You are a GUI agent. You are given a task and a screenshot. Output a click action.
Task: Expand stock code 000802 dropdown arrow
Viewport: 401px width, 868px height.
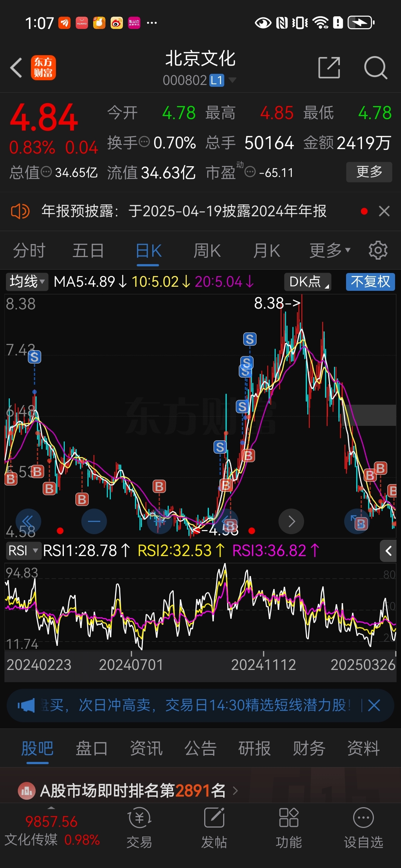click(232, 80)
